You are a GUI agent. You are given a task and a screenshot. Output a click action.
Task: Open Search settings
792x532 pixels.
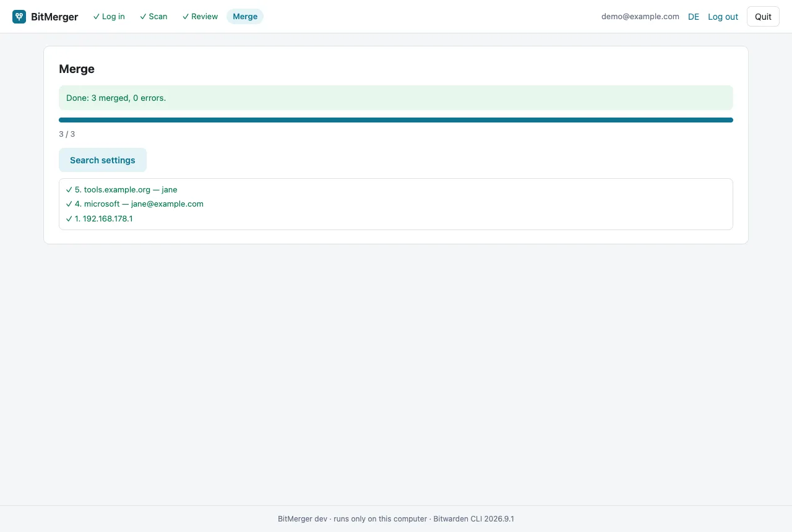point(103,160)
